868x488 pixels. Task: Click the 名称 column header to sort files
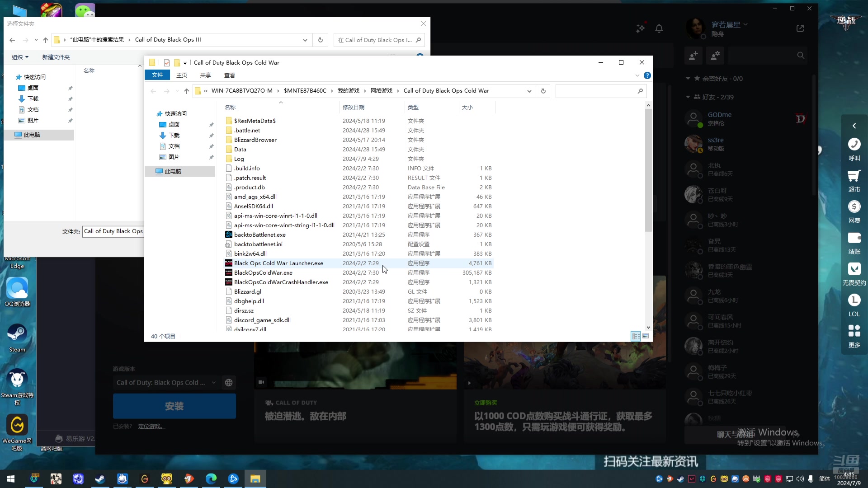230,107
